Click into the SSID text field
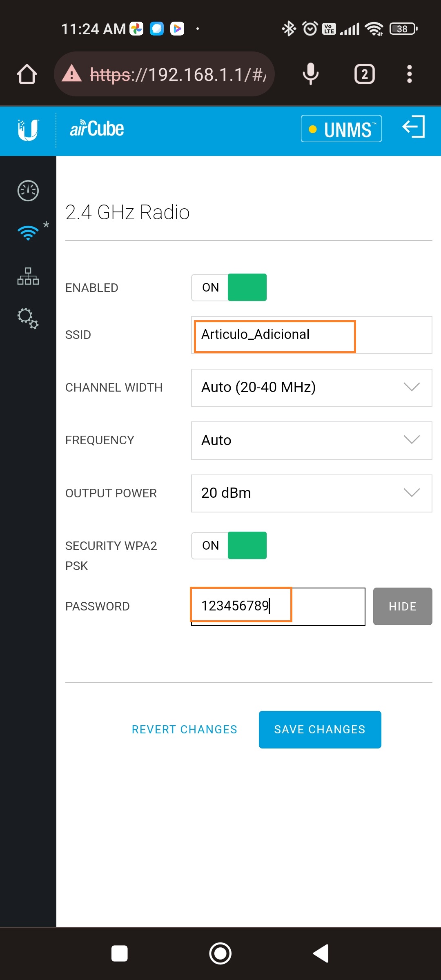Screen dimensions: 441x980 pos(311,335)
